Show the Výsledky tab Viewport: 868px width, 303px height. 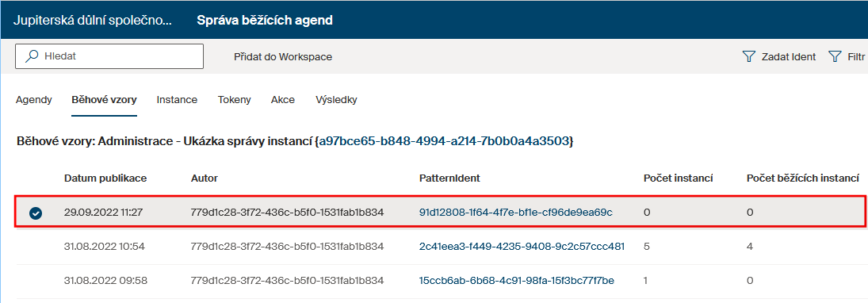[x=336, y=100]
